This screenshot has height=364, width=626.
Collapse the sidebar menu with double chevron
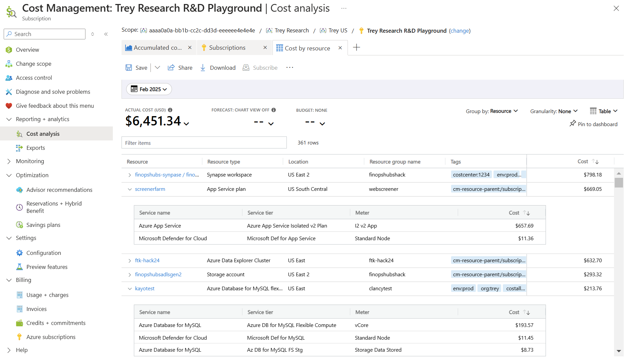coord(106,34)
